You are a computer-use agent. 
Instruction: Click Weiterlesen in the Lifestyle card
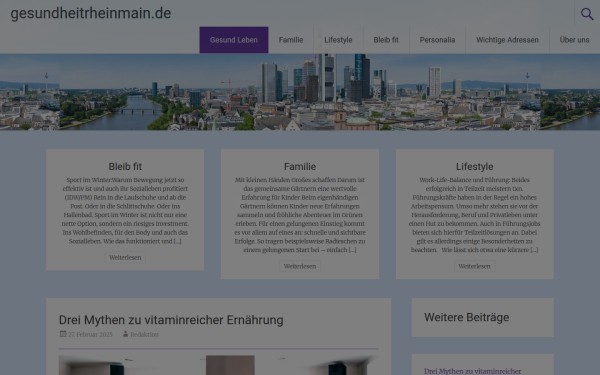pyautogui.click(x=474, y=266)
